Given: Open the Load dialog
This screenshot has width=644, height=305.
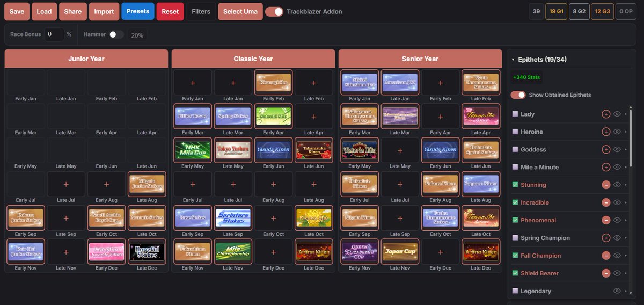Looking at the screenshot, I should point(44,11).
